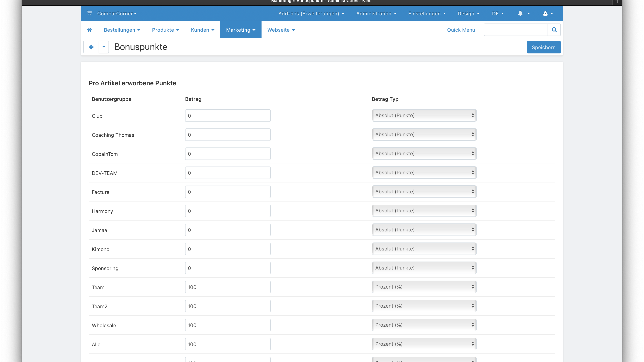The height and width of the screenshot is (362, 644).
Task: Open Betrag Typ dropdown for Team2
Action: (424, 306)
